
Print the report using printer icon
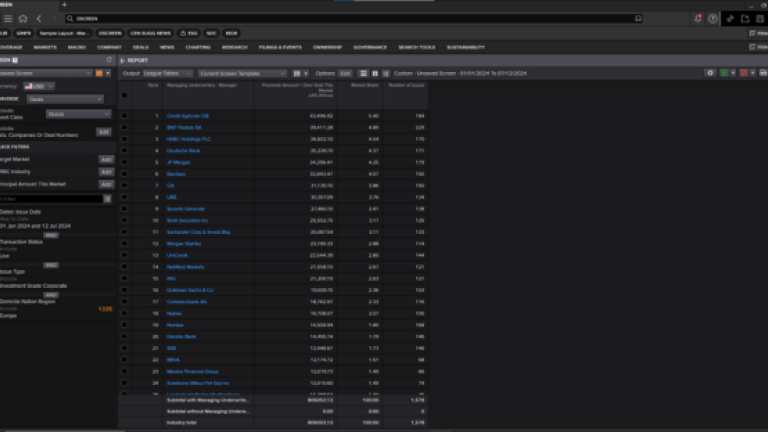click(762, 73)
